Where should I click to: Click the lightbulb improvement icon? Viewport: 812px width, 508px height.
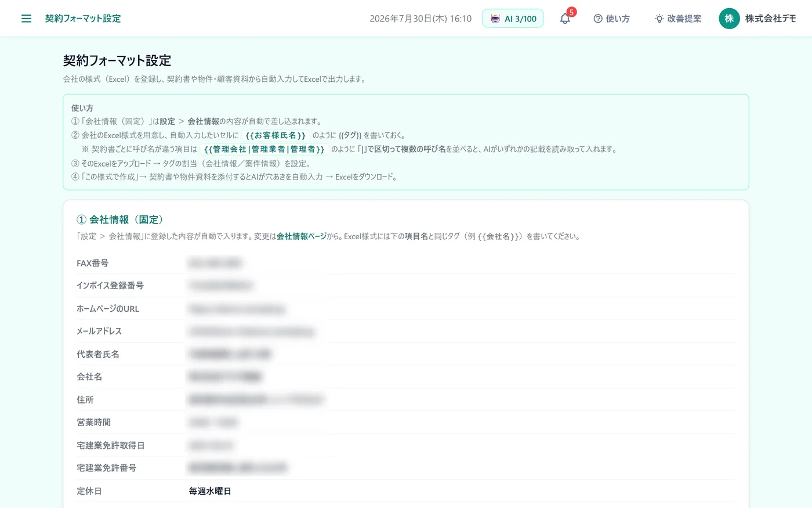(659, 19)
